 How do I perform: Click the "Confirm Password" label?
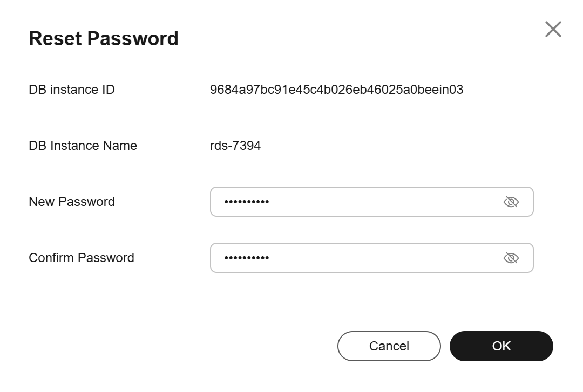(82, 258)
